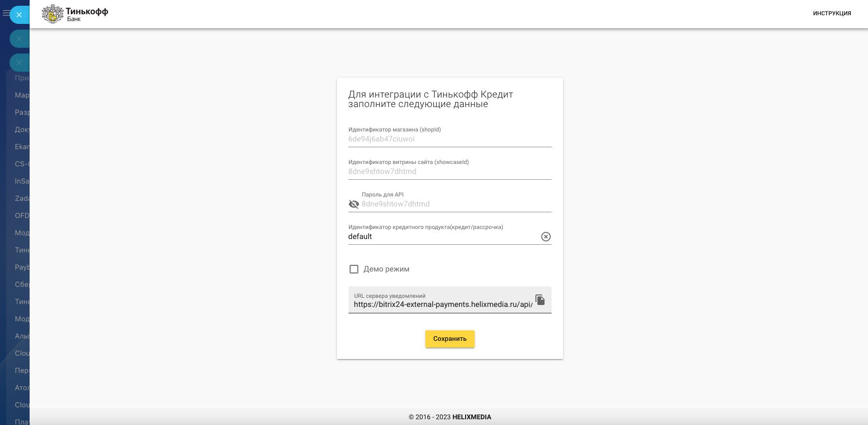868x425 pixels.
Task: Click the 'Идентификатор магазина (shopId)' label
Action: (x=394, y=130)
